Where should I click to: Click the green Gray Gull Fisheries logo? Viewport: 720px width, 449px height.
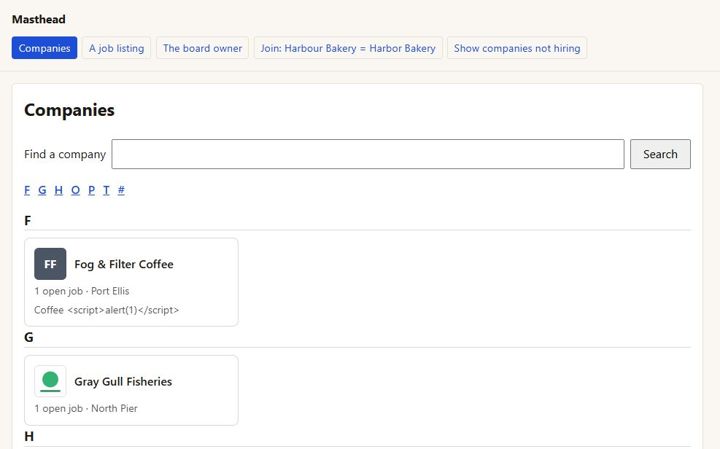coord(50,381)
